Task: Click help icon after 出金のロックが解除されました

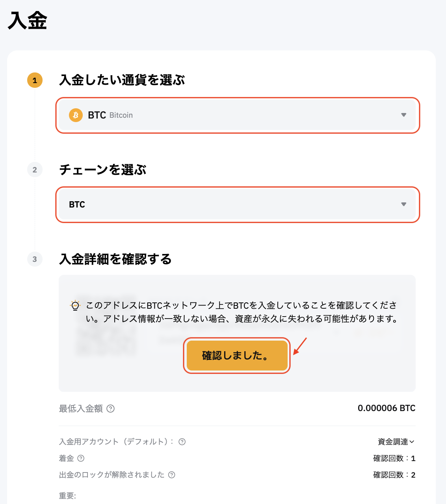Action: (171, 475)
